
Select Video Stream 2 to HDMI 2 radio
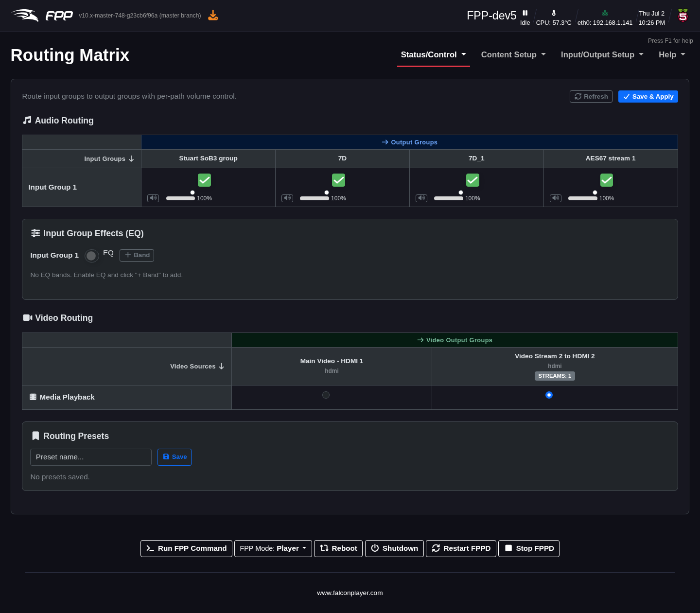[549, 395]
